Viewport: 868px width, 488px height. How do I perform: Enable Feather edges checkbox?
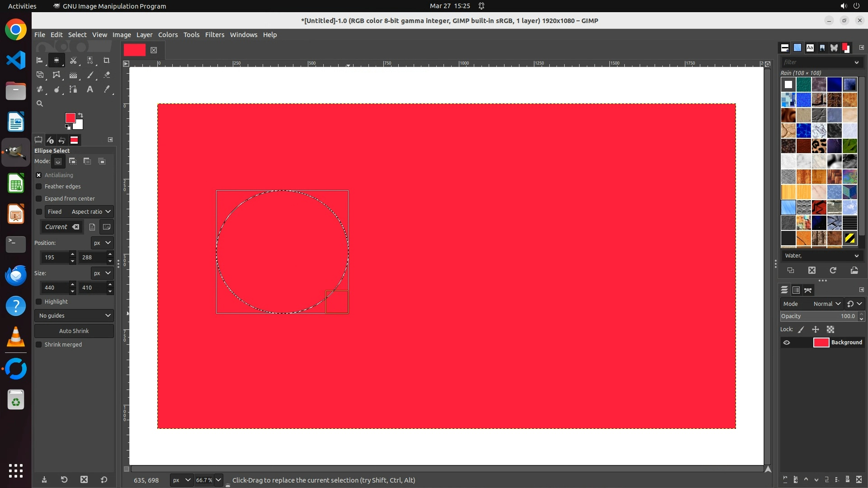39,187
